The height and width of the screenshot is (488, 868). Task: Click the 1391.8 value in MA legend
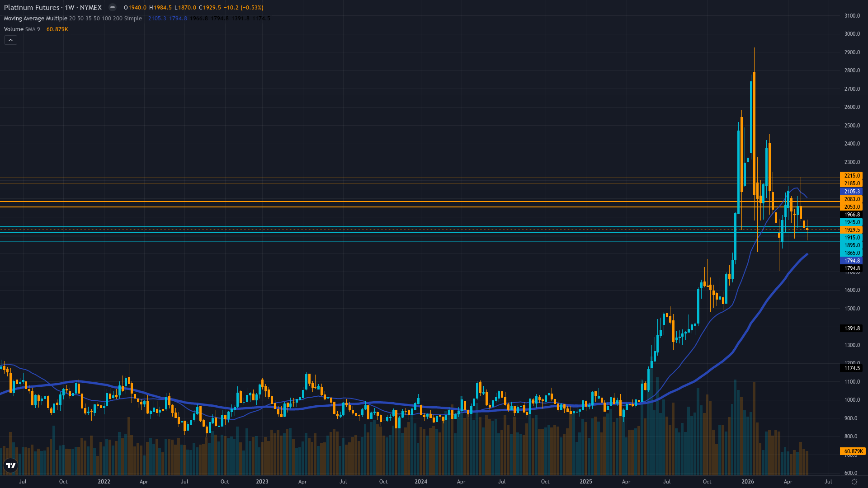pyautogui.click(x=241, y=19)
